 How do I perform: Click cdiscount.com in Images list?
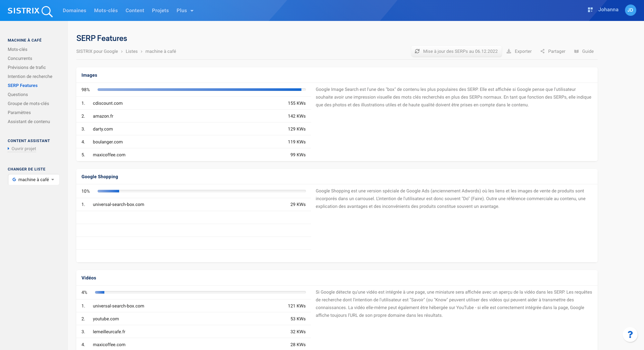click(x=108, y=103)
